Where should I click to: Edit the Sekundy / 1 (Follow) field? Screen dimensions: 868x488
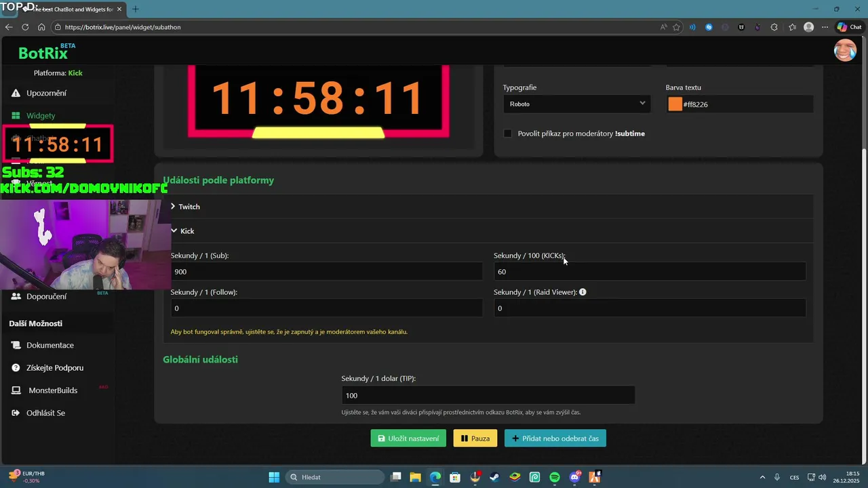(x=327, y=308)
